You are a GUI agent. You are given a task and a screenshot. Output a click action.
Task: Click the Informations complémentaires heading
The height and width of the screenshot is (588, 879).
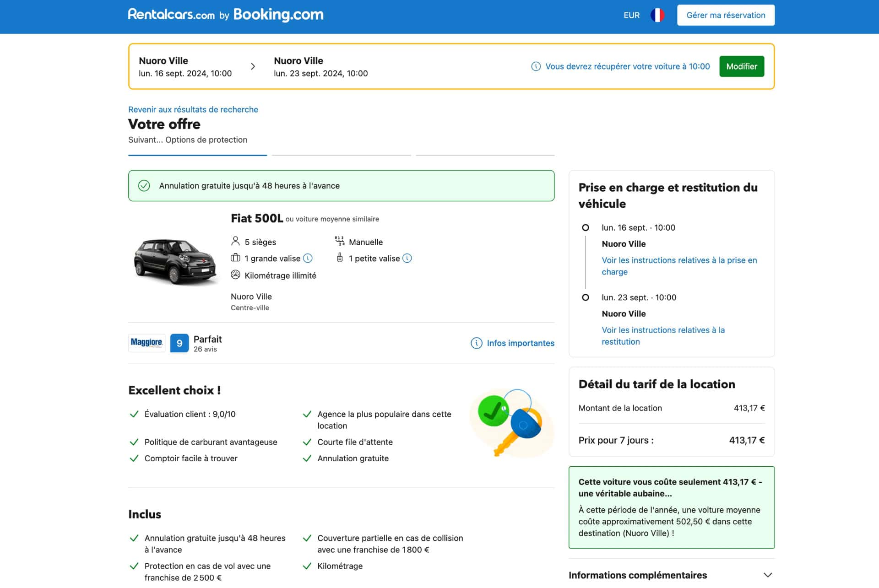638,575
